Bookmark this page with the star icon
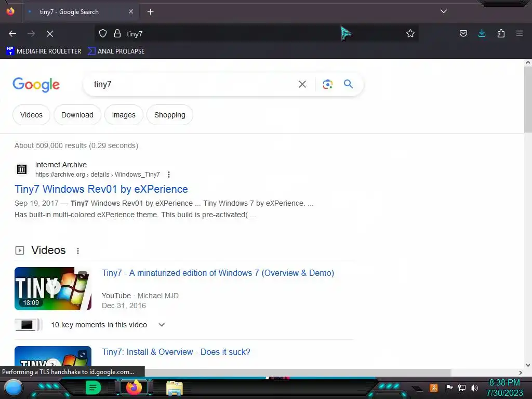Viewport: 532px width, 399px height. tap(410, 33)
